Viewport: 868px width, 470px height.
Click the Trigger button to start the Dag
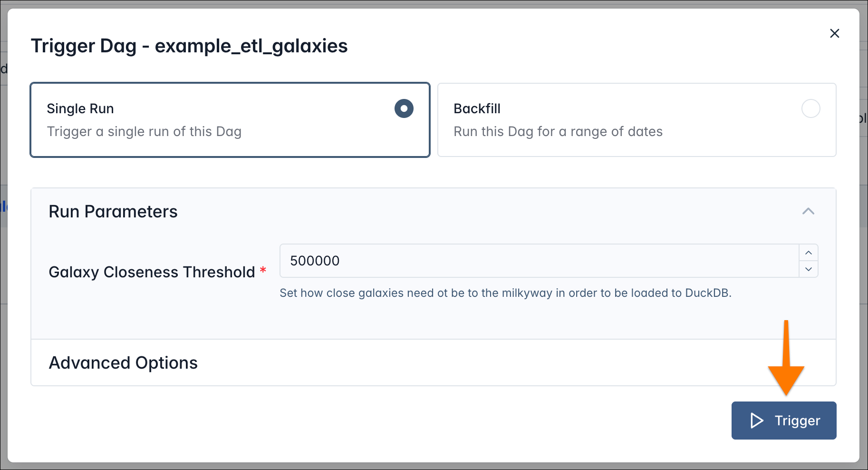[x=783, y=421]
